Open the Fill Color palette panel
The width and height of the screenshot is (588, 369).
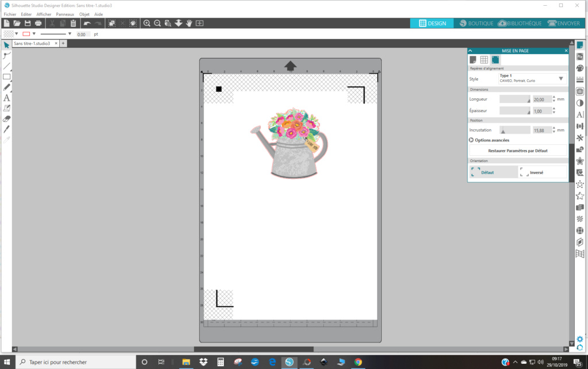click(580, 68)
